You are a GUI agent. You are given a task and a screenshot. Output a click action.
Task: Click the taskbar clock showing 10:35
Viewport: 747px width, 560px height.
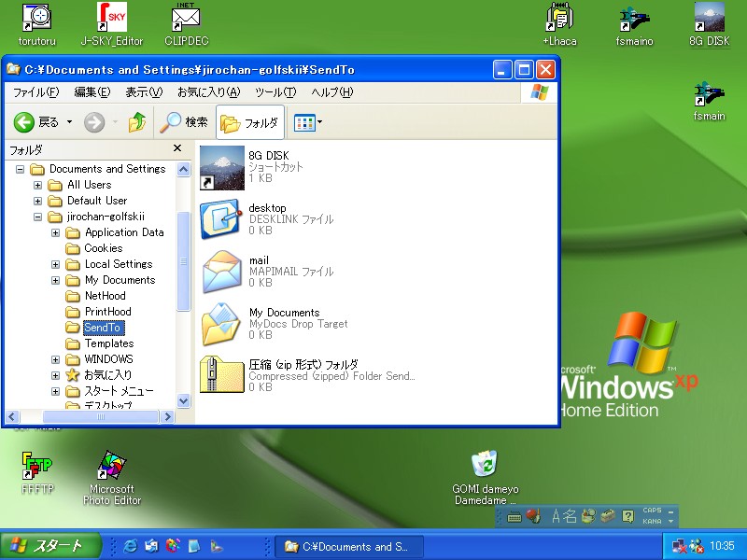[x=722, y=546]
